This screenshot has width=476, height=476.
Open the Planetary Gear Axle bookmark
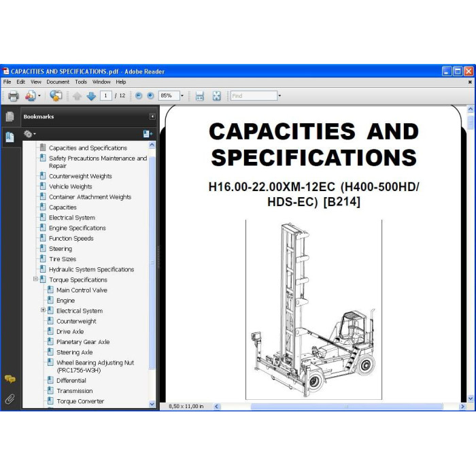pyautogui.click(x=83, y=342)
